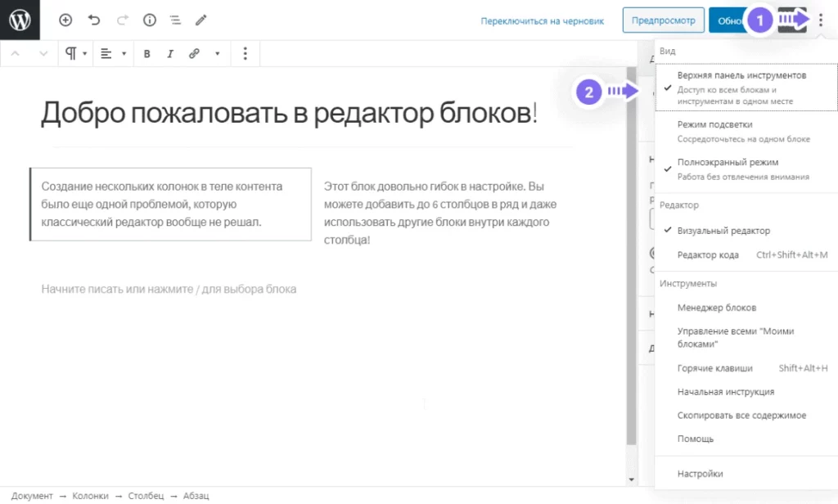838x504 pixels.
Task: Select the pencil tools icon
Action: 201,20
